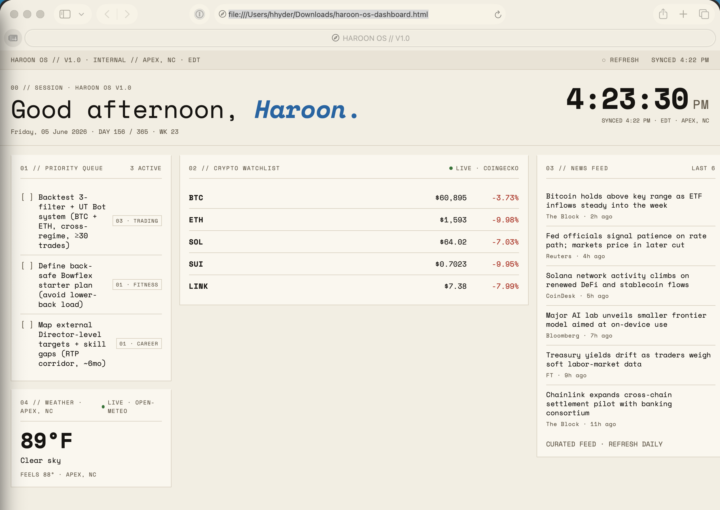The height and width of the screenshot is (510, 720).
Task: Click the ETH change -9.98%
Action: pyautogui.click(x=505, y=220)
